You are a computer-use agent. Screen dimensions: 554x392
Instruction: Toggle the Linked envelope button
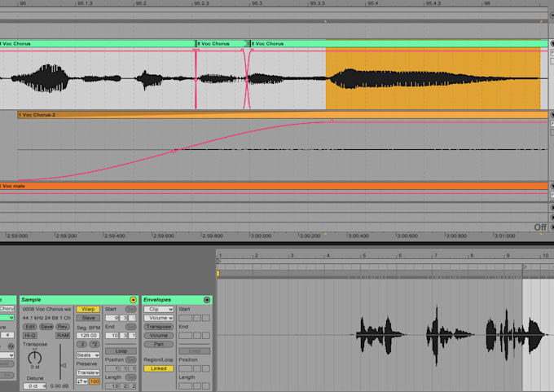(158, 368)
